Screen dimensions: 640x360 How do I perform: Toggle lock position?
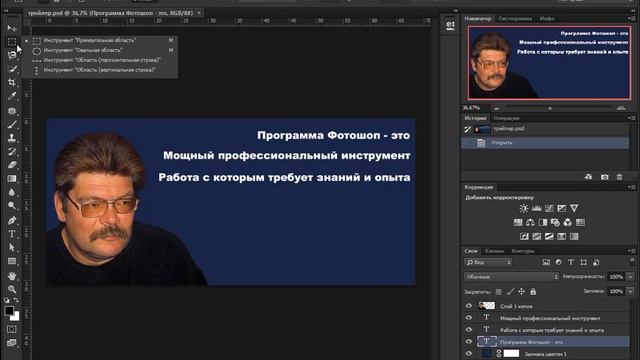(x=521, y=291)
